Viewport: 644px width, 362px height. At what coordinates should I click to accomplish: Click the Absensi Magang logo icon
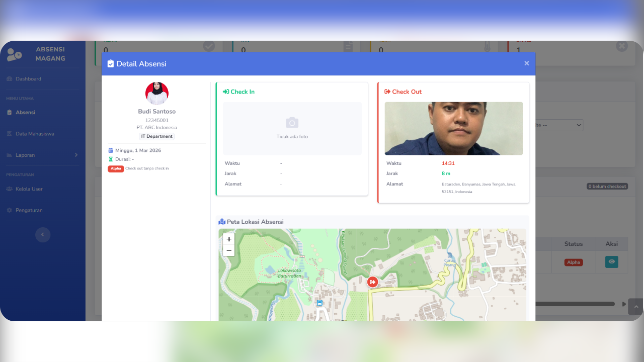14,54
